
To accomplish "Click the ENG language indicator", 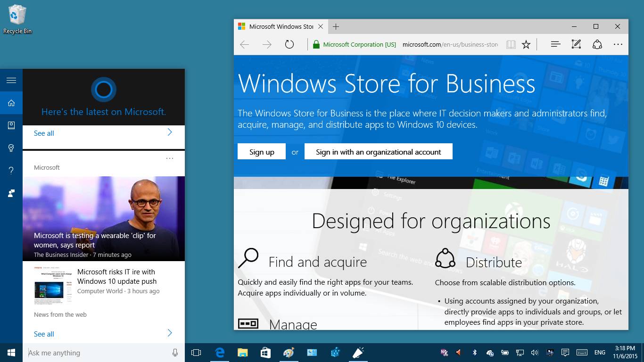I will (600, 353).
